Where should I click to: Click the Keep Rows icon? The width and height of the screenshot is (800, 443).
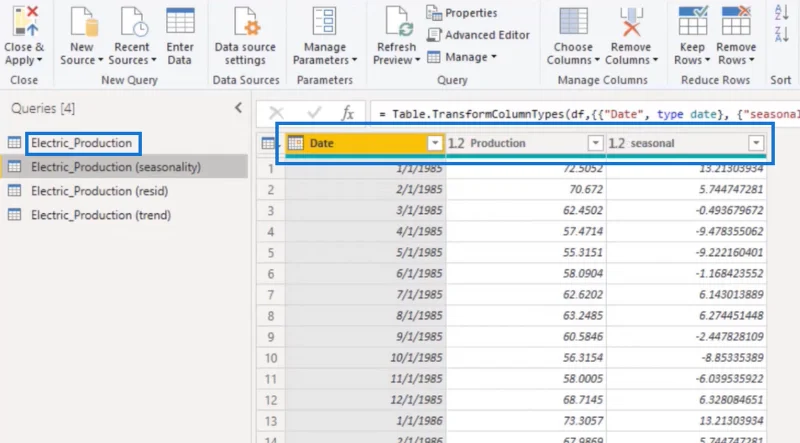coord(692,20)
